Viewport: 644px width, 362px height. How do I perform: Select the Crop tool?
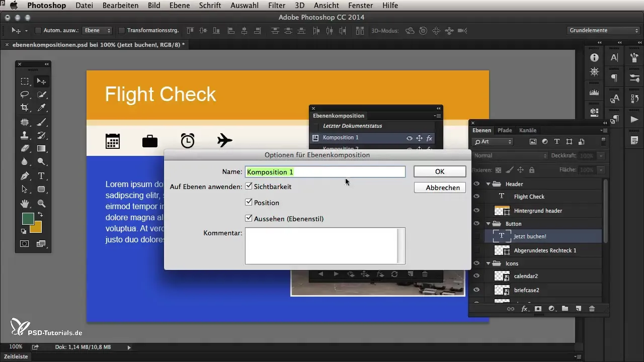pyautogui.click(x=24, y=108)
